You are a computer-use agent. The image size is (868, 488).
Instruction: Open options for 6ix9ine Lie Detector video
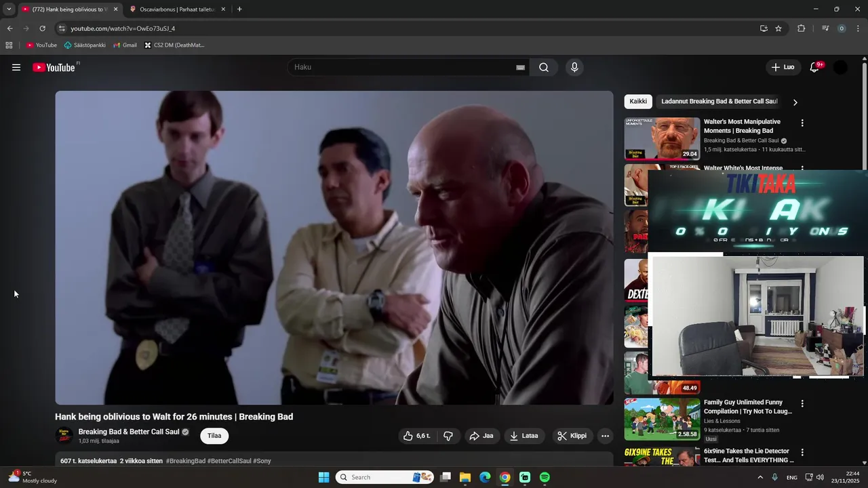(802, 452)
